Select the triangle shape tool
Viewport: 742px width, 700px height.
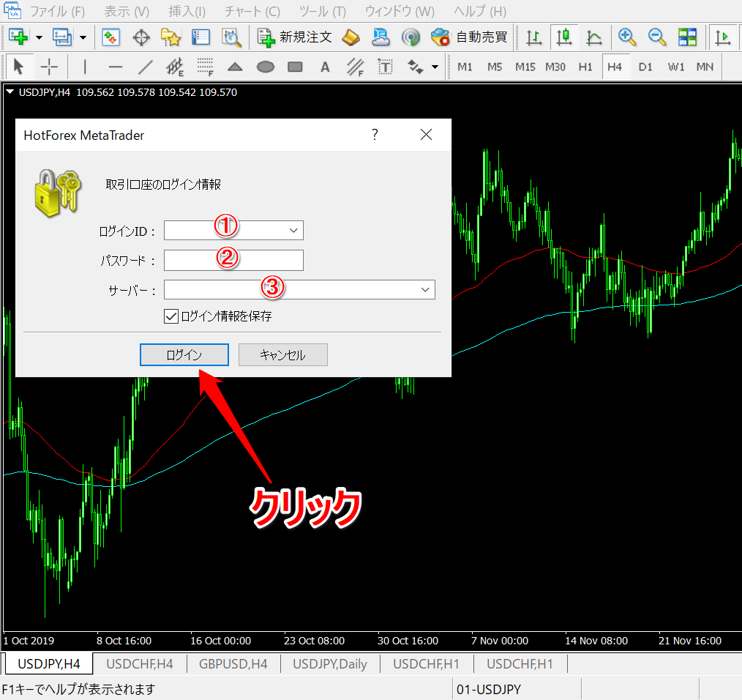point(235,67)
